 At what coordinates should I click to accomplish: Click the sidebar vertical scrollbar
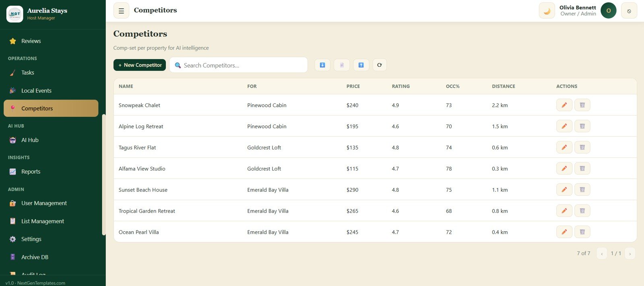pyautogui.click(x=104, y=175)
